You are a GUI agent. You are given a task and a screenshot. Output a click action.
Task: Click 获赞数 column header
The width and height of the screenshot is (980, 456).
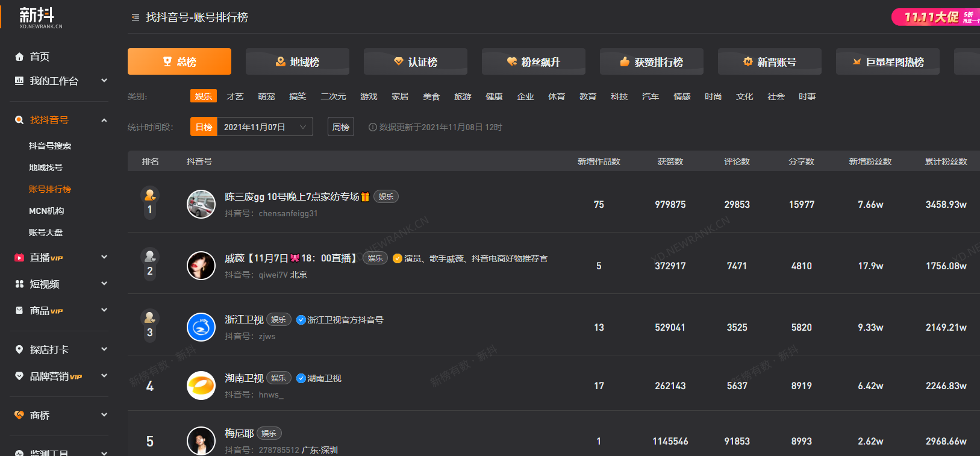click(670, 161)
